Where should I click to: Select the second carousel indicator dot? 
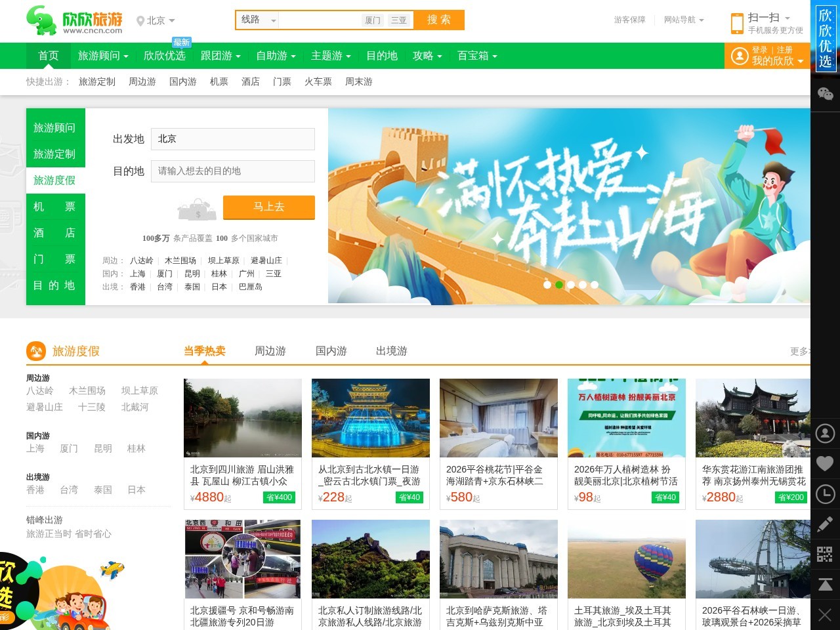(x=559, y=285)
